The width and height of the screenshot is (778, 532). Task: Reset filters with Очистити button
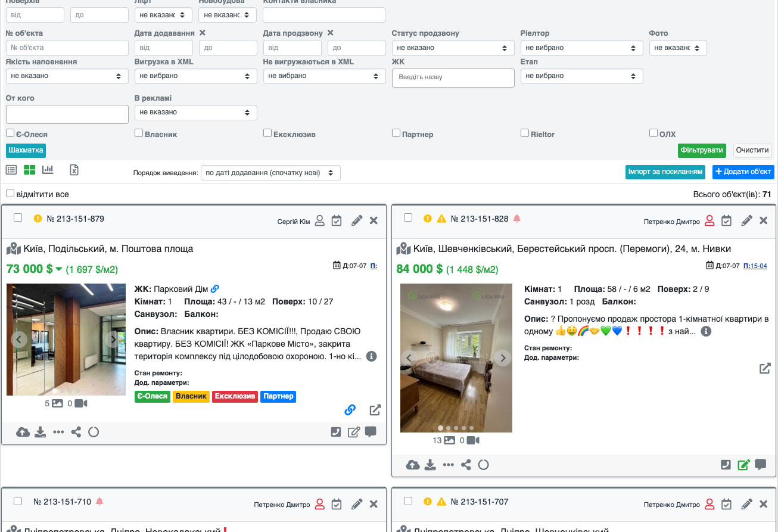click(x=753, y=150)
